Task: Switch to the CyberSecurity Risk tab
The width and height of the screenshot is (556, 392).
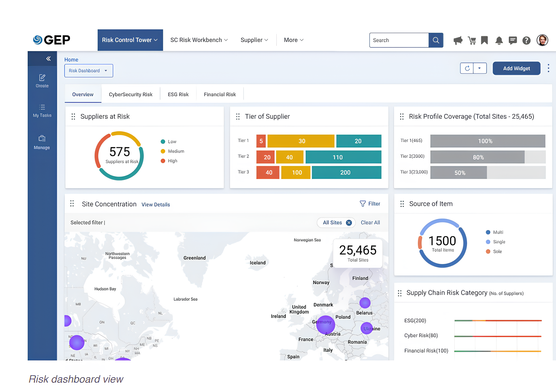Action: tap(130, 95)
